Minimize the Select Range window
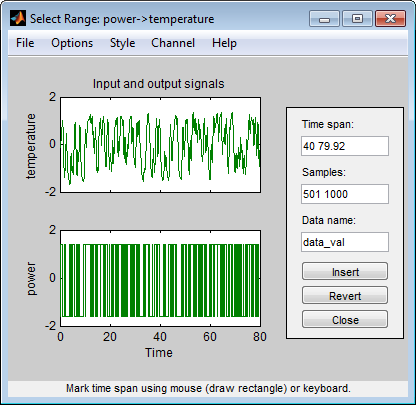 click(x=324, y=18)
